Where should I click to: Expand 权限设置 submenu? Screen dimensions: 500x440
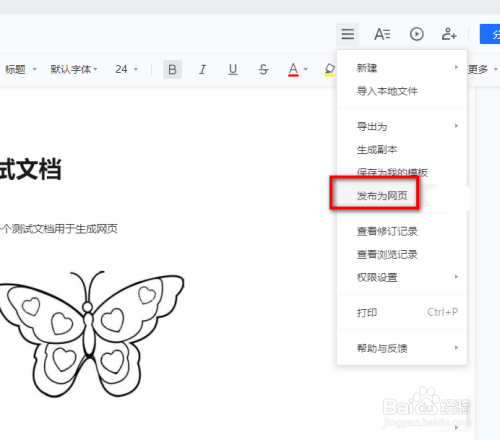402,277
